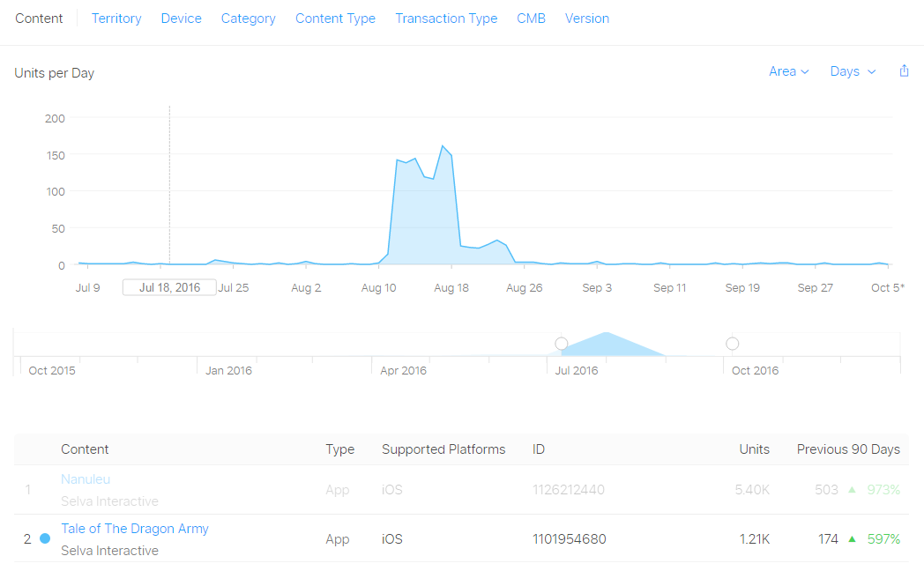Switch to Transaction Type tab

[446, 19]
